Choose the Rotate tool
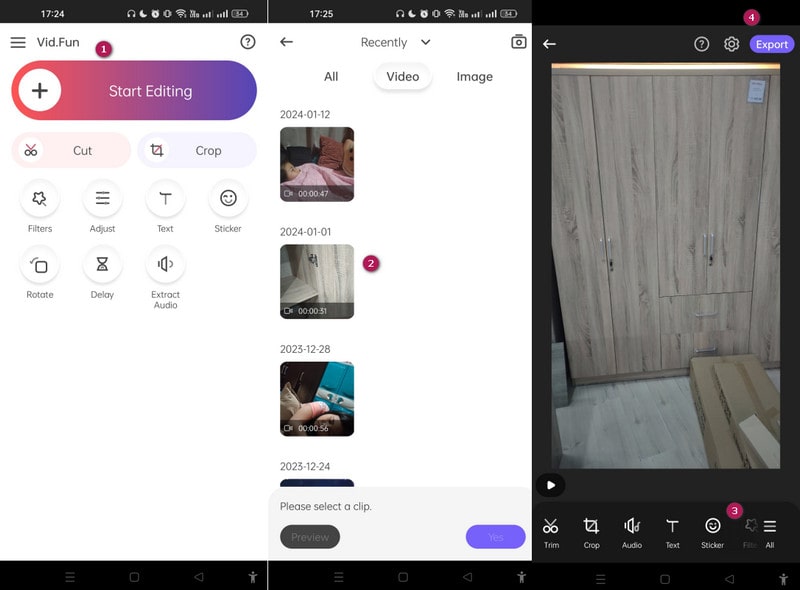This screenshot has height=590, width=800. tap(40, 265)
